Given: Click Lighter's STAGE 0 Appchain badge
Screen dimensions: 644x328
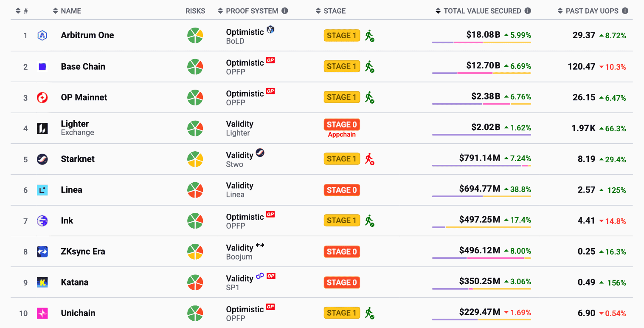Looking at the screenshot, I should 342,124.
